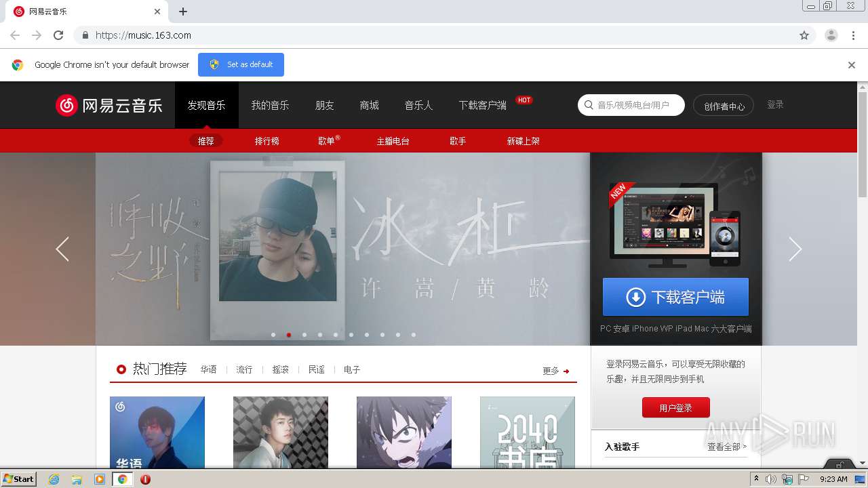
Task: Click the search box 音乐/视频/电台/用户
Action: click(631, 105)
